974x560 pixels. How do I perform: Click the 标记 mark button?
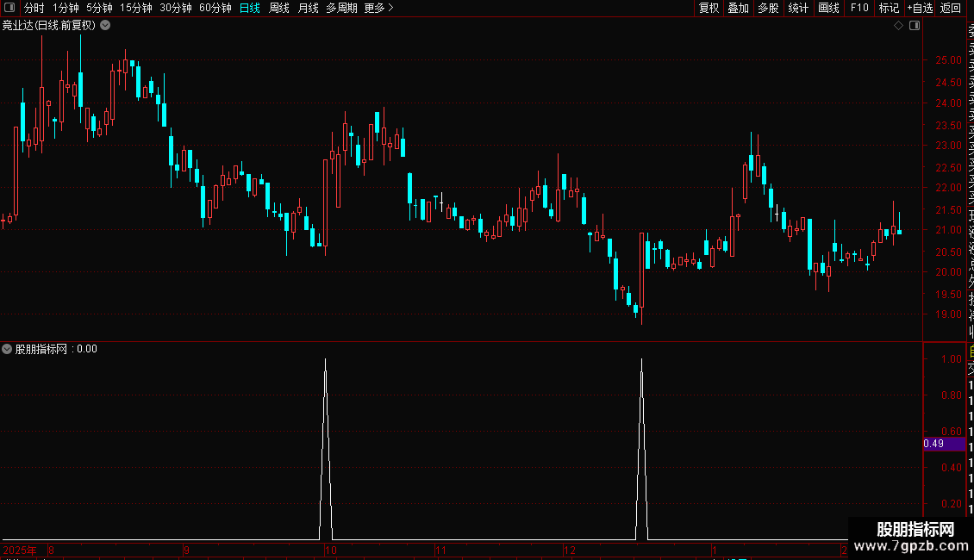point(889,8)
